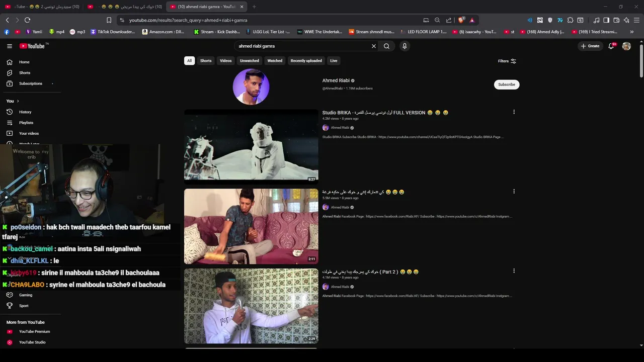The width and height of the screenshot is (644, 362).
Task: Click the Brave Shields lion icon
Action: 461,20
